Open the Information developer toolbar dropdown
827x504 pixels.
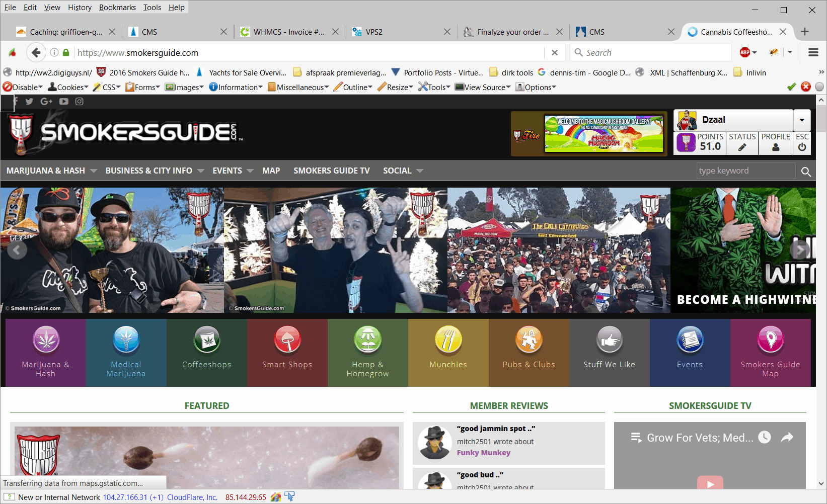coord(236,87)
